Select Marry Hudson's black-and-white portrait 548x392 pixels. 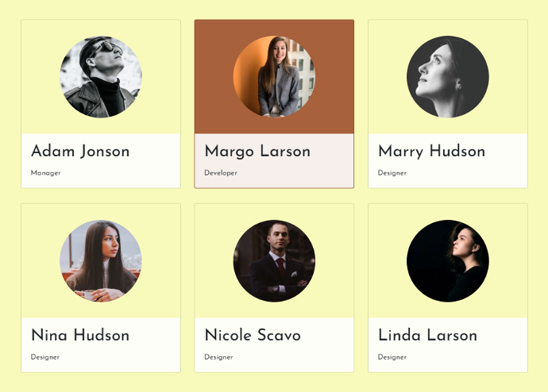448,77
